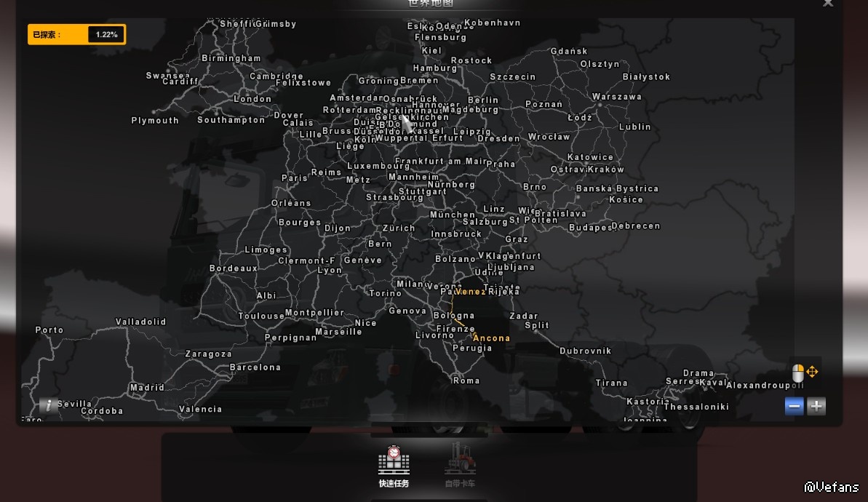The image size is (868, 502).
Task: Click the city label Budapest
Action: click(590, 228)
